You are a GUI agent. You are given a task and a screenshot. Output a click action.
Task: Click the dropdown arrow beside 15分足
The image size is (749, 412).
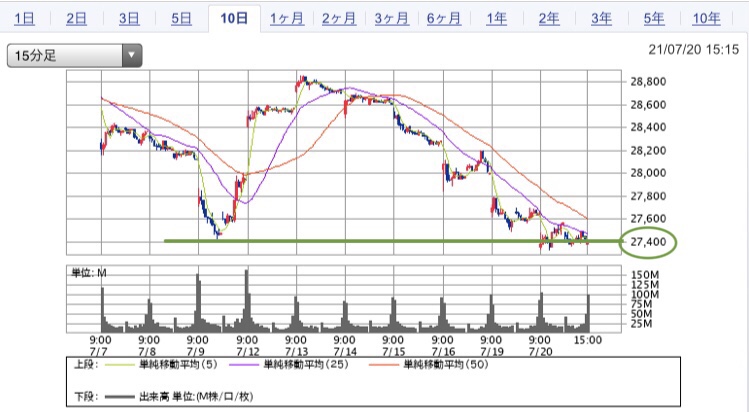click(x=132, y=56)
